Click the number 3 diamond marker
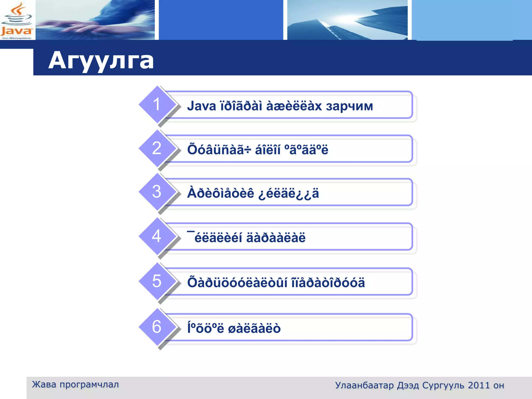532x399 pixels. coord(157,192)
